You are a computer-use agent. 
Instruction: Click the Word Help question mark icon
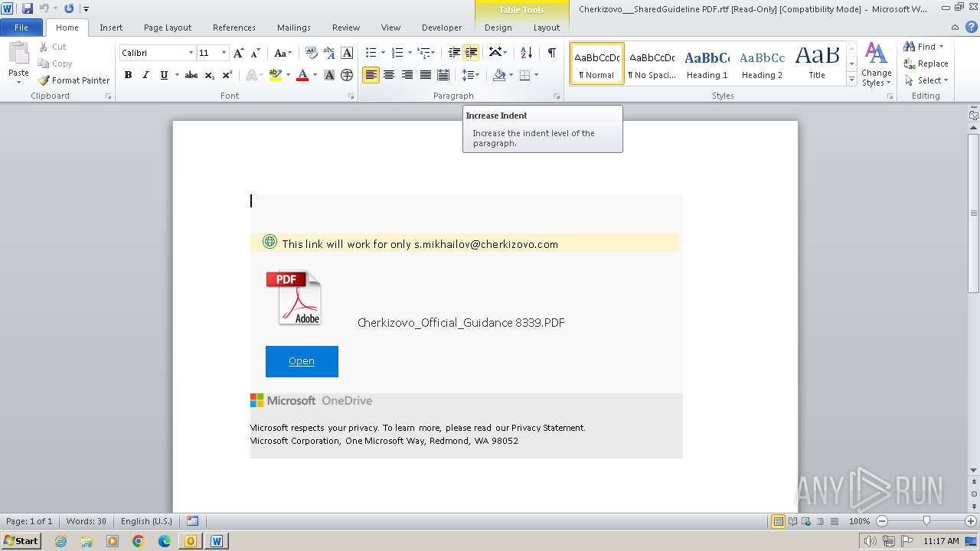[x=972, y=27]
